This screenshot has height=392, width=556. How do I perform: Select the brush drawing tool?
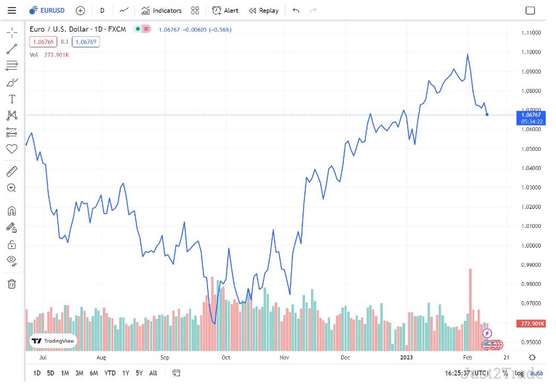[12, 82]
